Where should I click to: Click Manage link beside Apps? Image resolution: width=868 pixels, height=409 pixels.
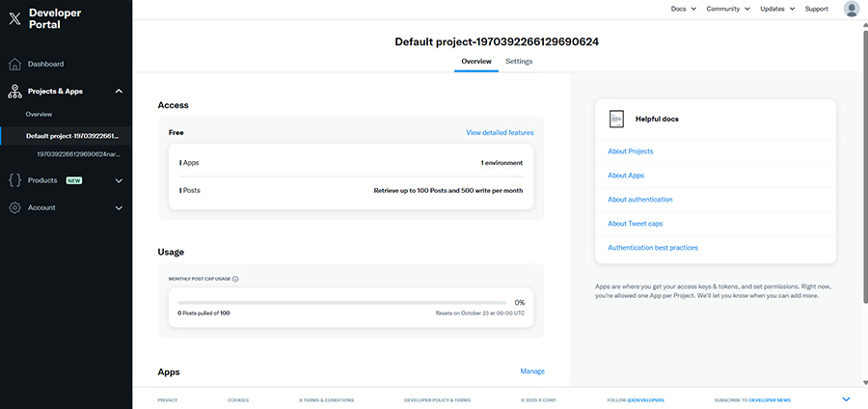532,371
